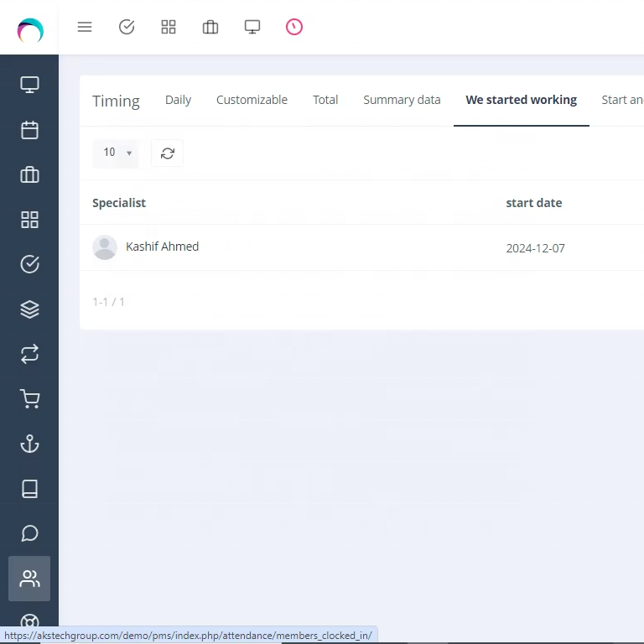Viewport: 644px width, 644px height.
Task: Open shopping cart icon in sidebar
Action: click(29, 399)
